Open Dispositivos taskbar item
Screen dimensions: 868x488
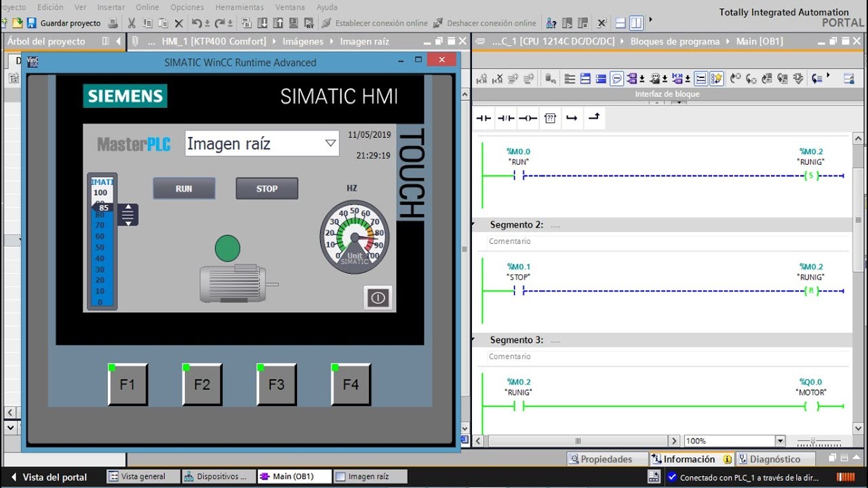[219, 476]
